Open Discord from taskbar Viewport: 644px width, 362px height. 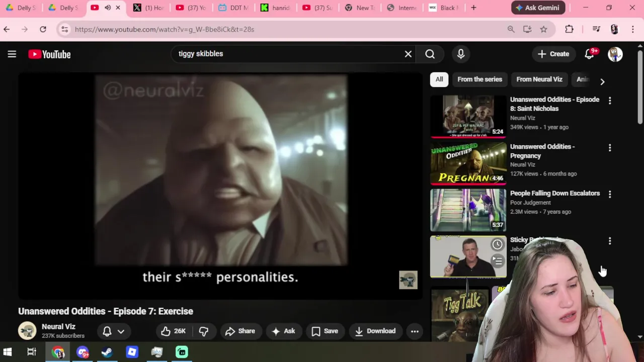coord(83,352)
